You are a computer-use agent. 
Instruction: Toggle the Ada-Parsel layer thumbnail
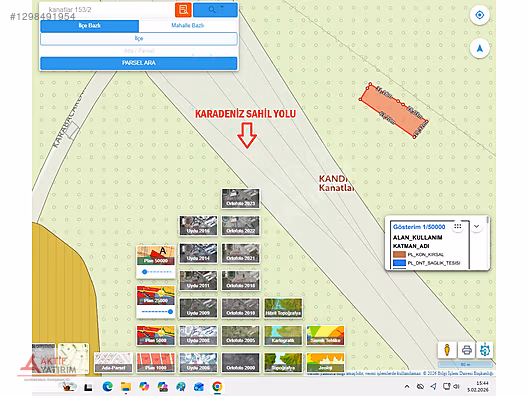(x=113, y=362)
